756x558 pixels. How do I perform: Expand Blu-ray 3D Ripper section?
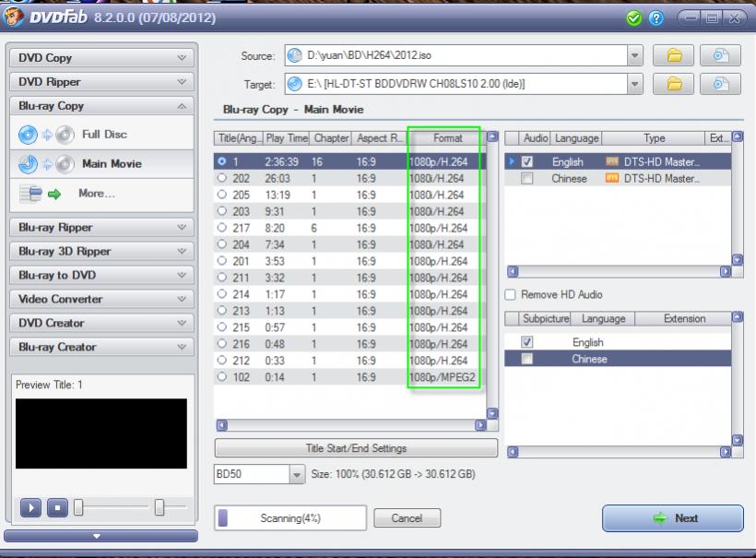(101, 251)
